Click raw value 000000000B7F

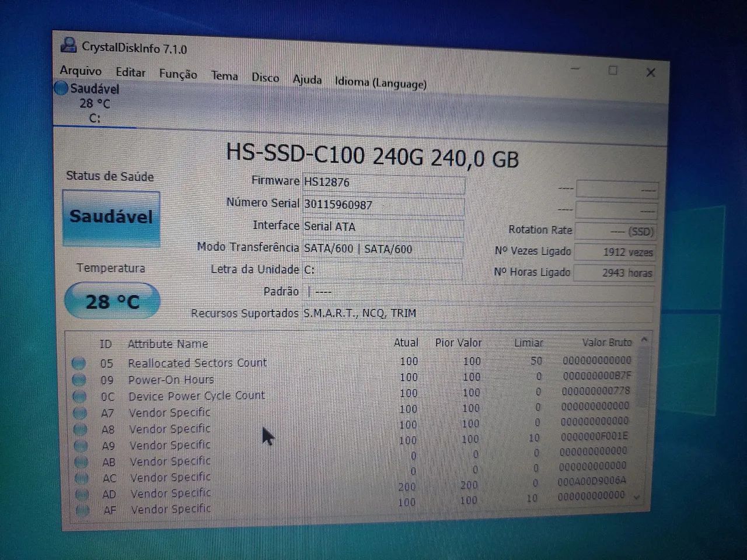coord(596,376)
